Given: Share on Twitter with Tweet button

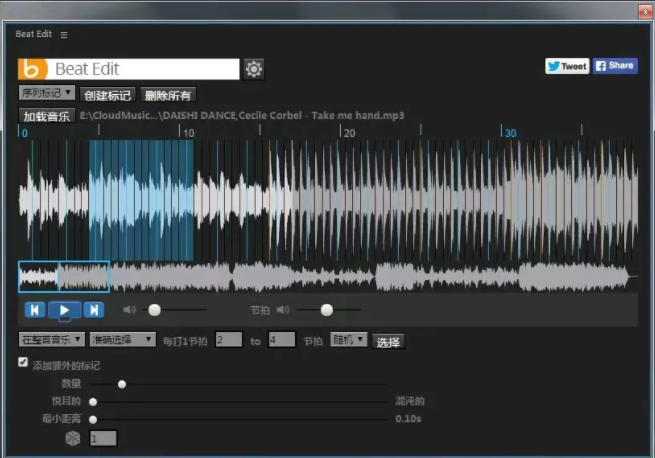Looking at the screenshot, I should point(567,66).
